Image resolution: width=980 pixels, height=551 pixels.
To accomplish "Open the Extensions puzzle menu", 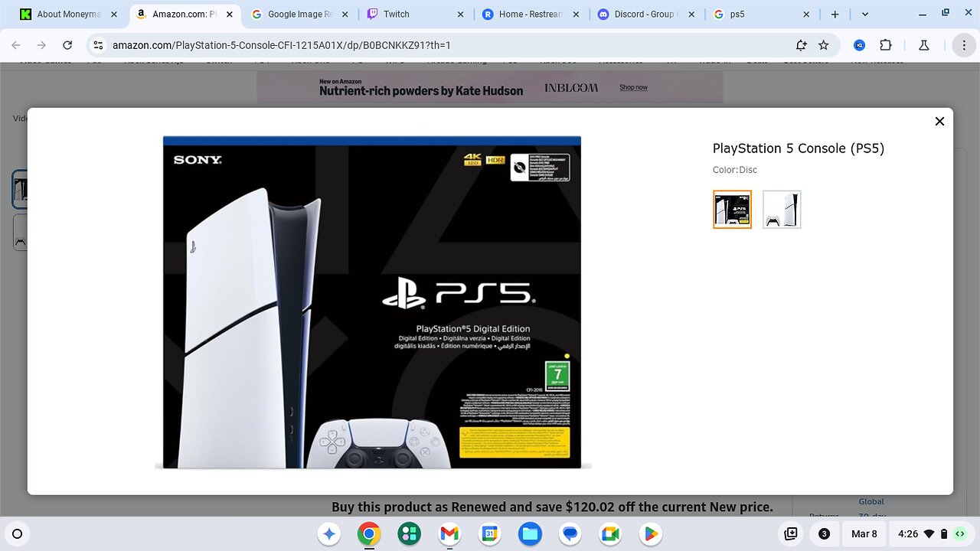I will tap(886, 45).
